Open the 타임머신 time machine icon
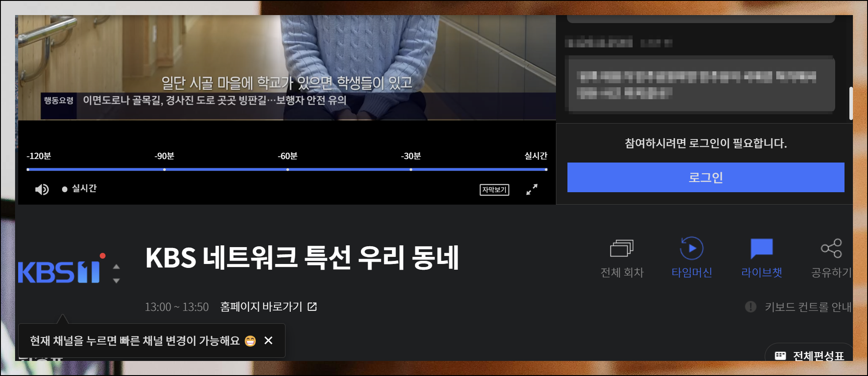Image resolution: width=868 pixels, height=376 pixels. point(692,248)
